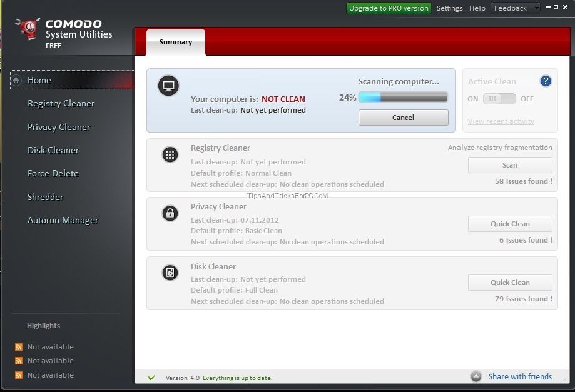Screen dimensions: 575x392
Task: Open Autorun Manager from the sidebar
Action: point(63,221)
